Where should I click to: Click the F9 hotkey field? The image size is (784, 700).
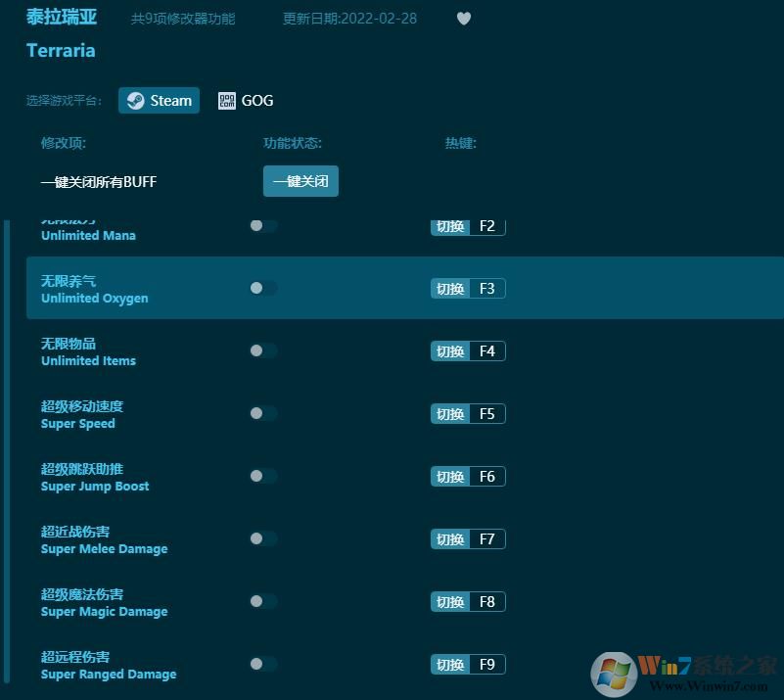tap(487, 665)
